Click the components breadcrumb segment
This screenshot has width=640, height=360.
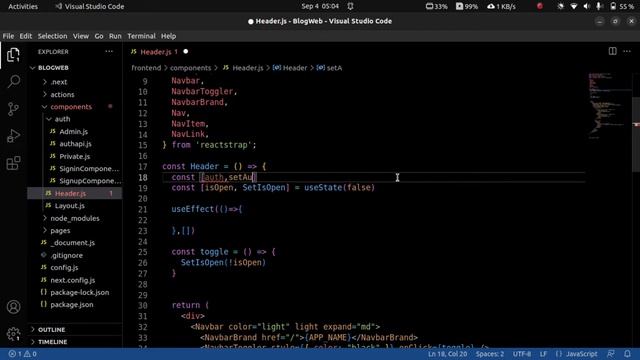click(x=191, y=68)
